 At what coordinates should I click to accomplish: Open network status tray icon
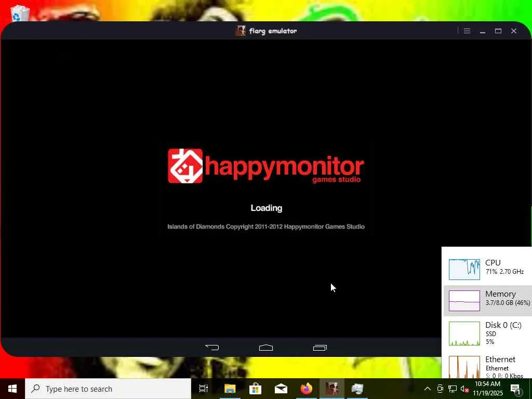point(453,389)
